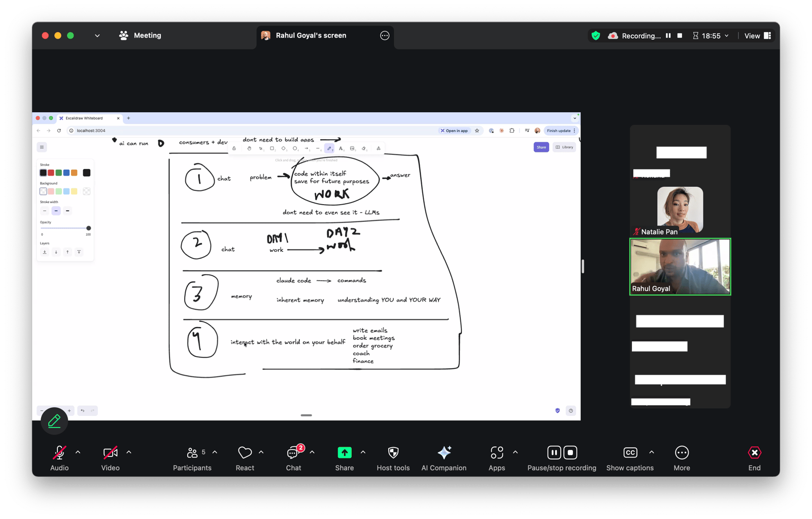812x519 pixels.
Task: Click the annotation pencil button
Action: point(54,421)
